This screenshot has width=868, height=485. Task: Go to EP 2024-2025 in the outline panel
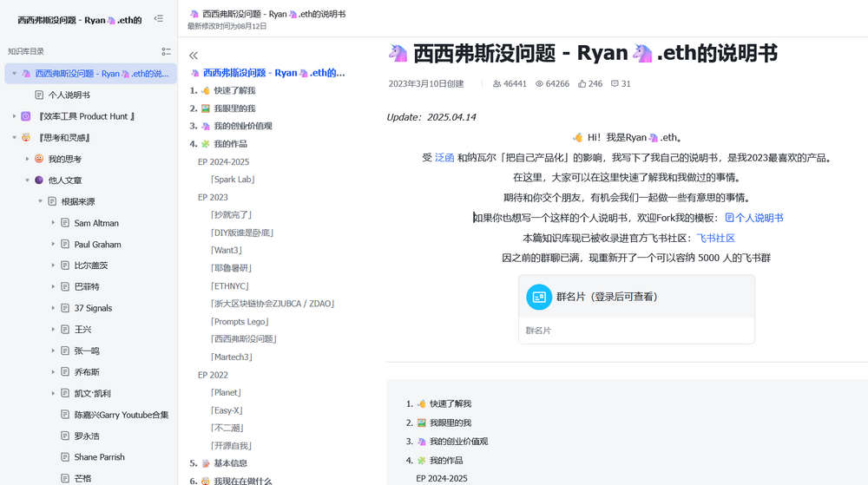(x=224, y=162)
